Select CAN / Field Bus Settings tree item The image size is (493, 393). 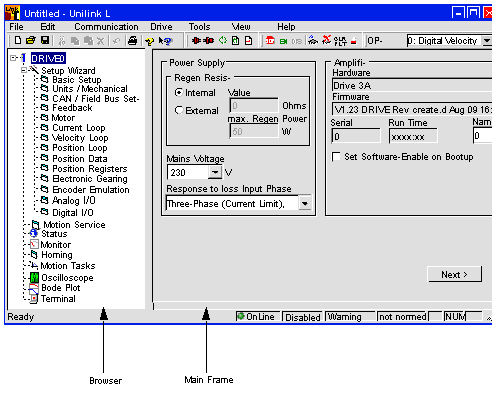pyautogui.click(x=96, y=99)
